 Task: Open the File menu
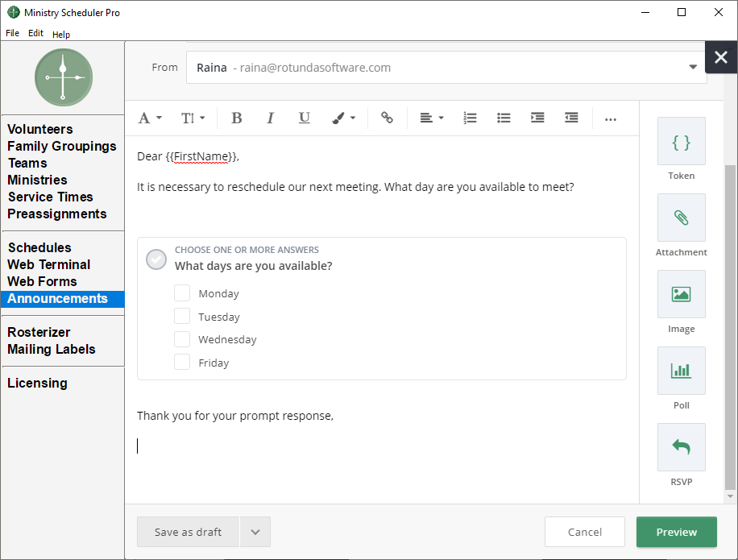click(13, 33)
